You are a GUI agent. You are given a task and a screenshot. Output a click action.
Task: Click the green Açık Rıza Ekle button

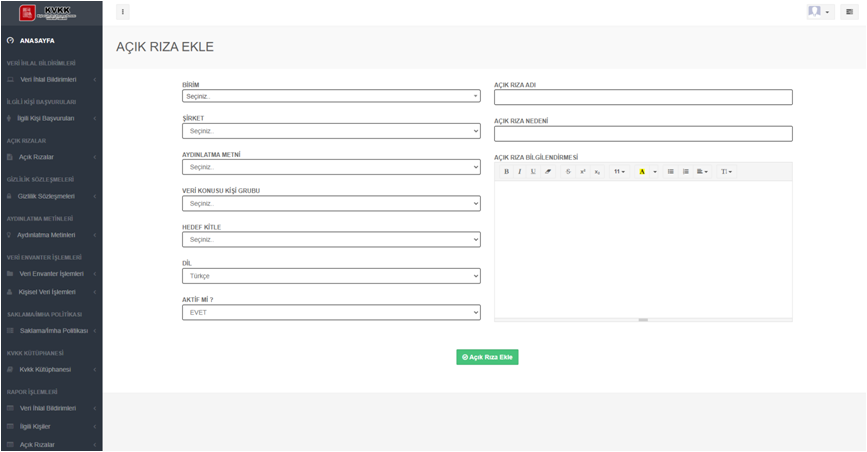click(x=487, y=357)
